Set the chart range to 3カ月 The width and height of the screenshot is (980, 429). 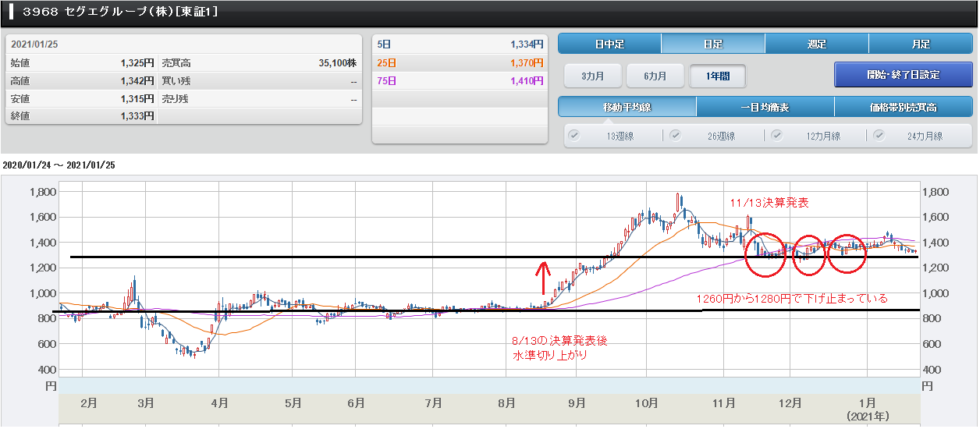pyautogui.click(x=592, y=76)
